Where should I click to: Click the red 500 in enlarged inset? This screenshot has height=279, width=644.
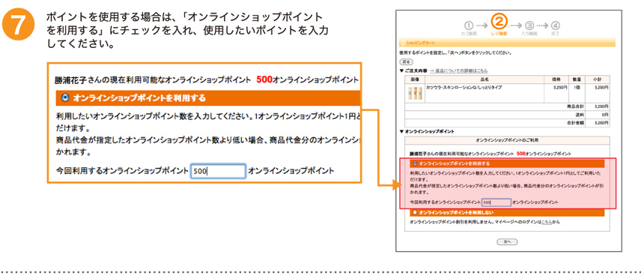pos(264,79)
